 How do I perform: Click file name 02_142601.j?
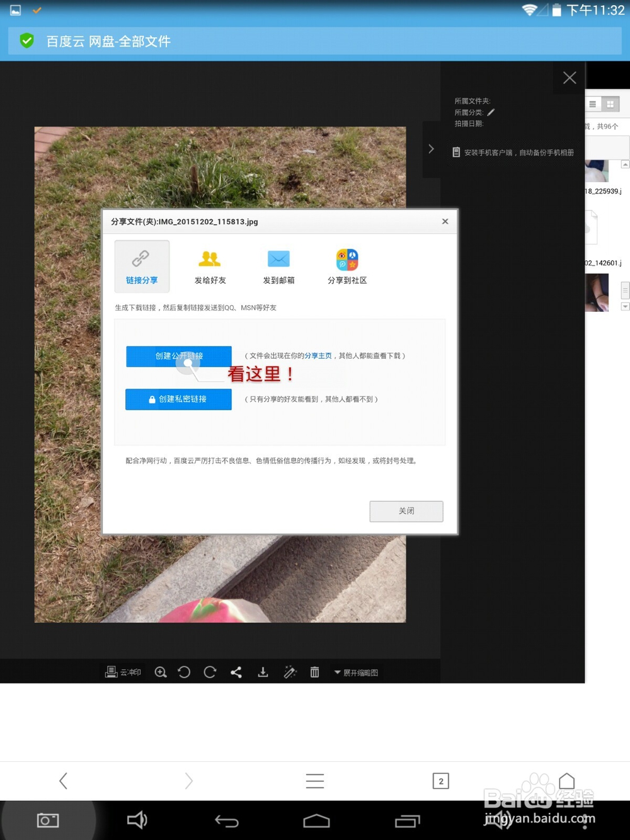coord(604,263)
